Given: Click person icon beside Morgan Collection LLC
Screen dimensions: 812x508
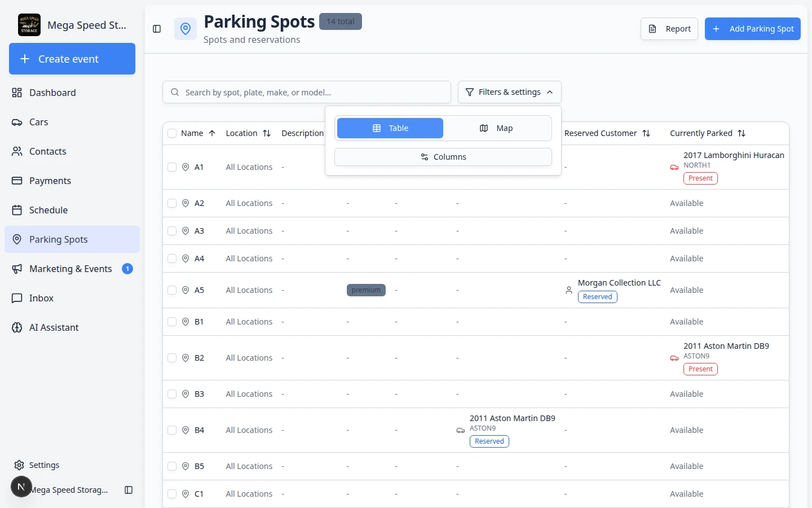Looking at the screenshot, I should (x=569, y=290).
